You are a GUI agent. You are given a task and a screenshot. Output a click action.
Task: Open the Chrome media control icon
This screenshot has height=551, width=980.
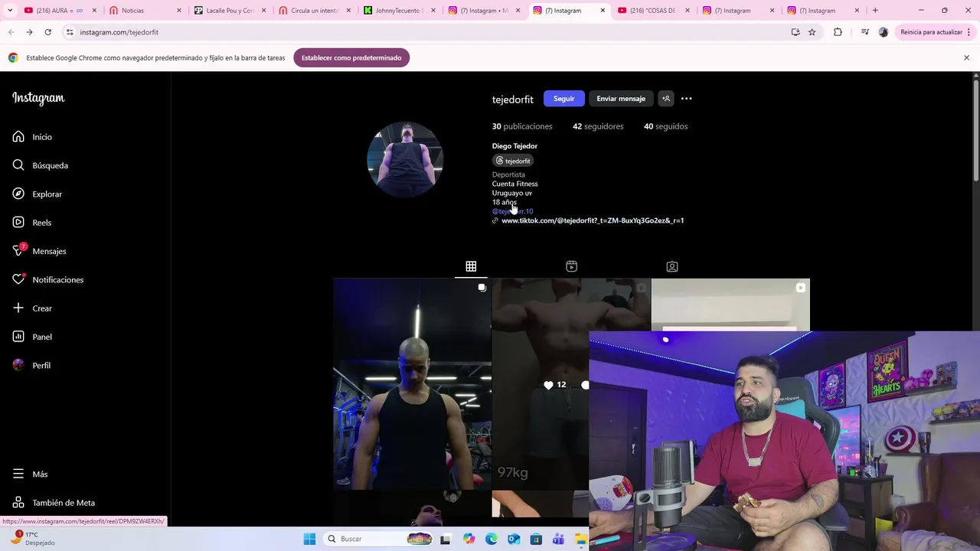[x=864, y=32]
